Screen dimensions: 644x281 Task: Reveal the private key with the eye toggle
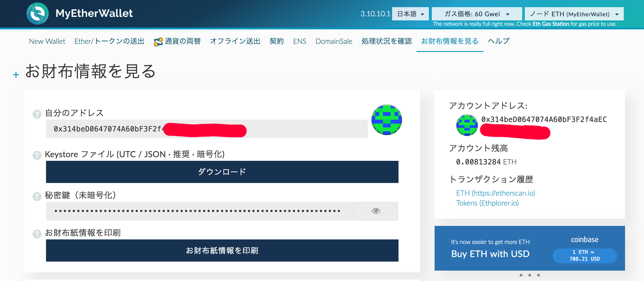pos(376,211)
